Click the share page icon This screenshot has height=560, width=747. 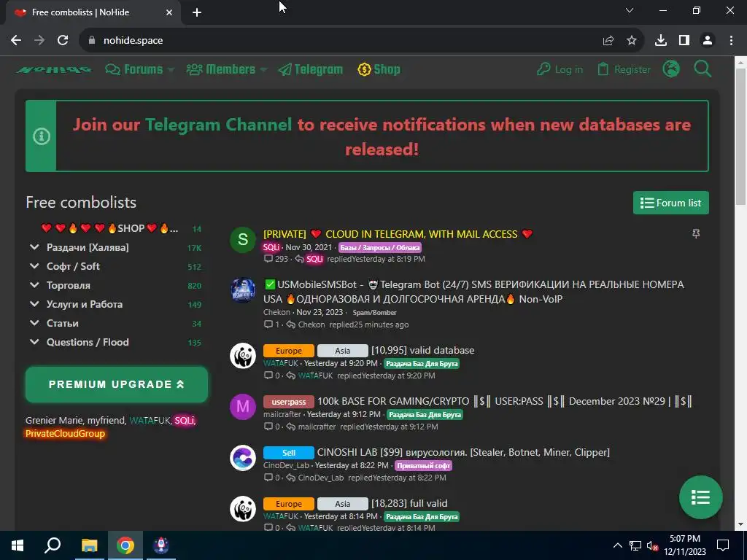608,41
